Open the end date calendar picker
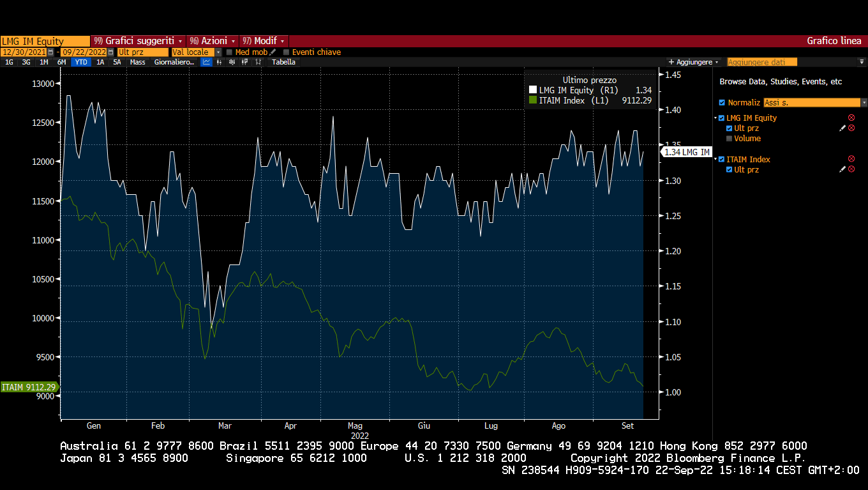The image size is (868, 490). 110,52
